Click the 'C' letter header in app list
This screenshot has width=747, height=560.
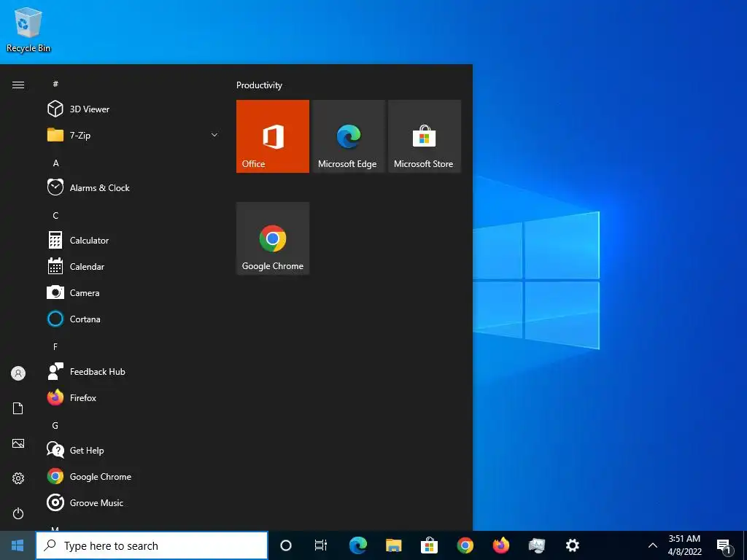pyautogui.click(x=55, y=215)
